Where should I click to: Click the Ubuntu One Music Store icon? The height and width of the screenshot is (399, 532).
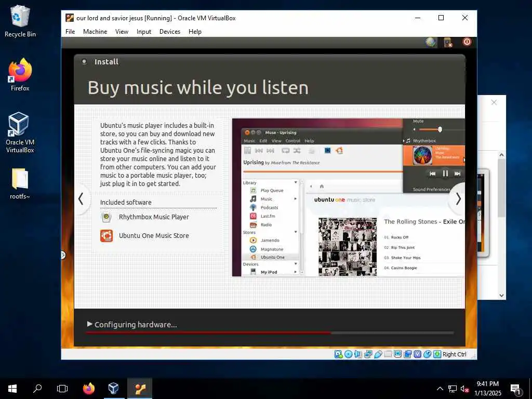(106, 235)
